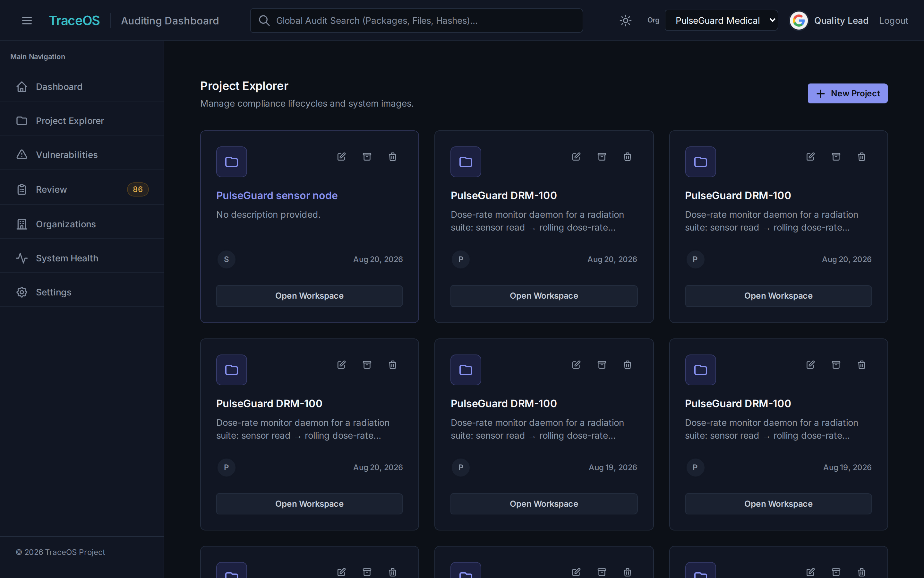
Task: Open the PulseGuard Medical org dropdown
Action: [721, 21]
